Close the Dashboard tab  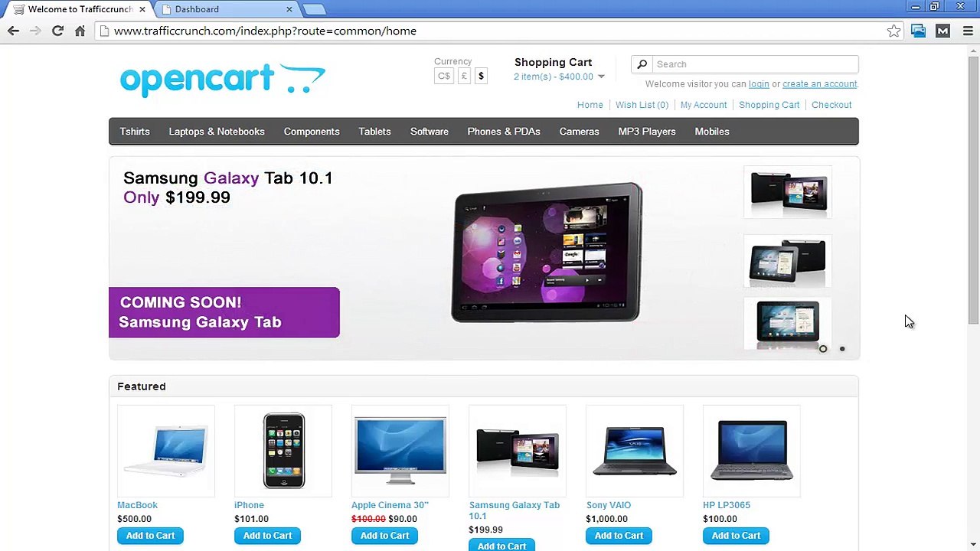point(289,9)
